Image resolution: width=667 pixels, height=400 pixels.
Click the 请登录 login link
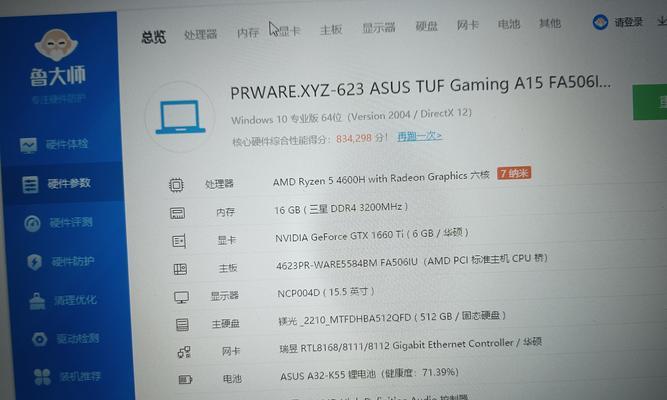tap(628, 22)
